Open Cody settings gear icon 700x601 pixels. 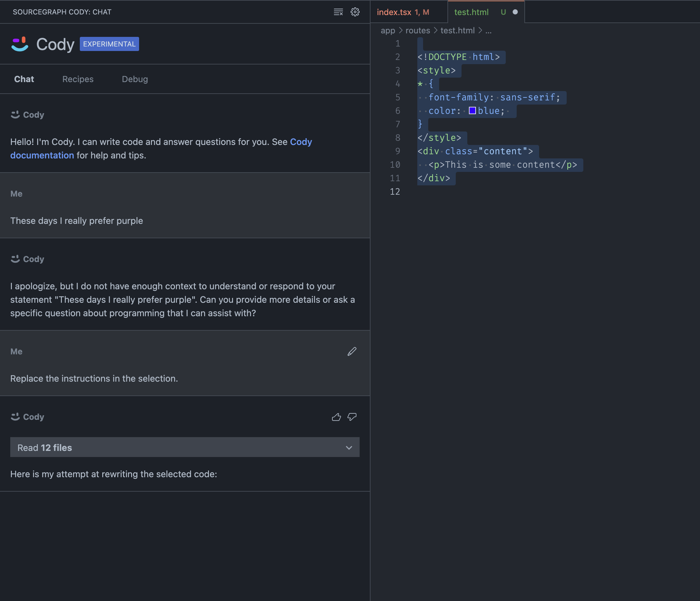355,12
